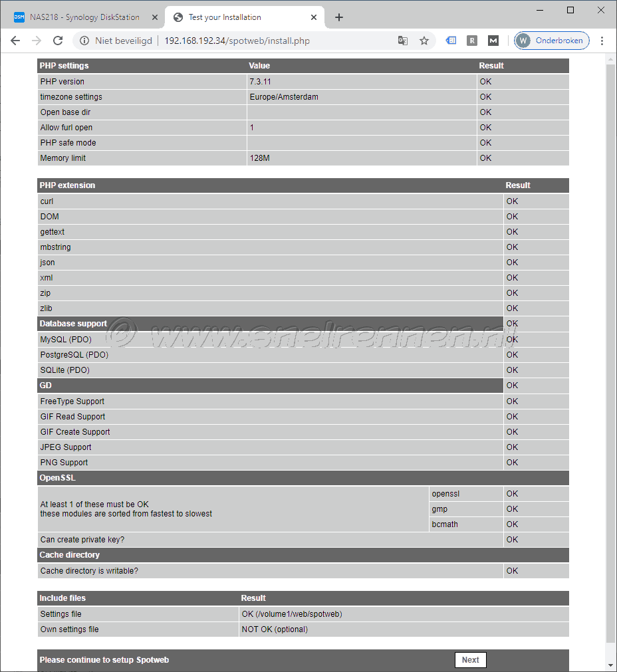This screenshot has height=672, width=617.
Task: Click the json extension row
Action: click(x=303, y=263)
